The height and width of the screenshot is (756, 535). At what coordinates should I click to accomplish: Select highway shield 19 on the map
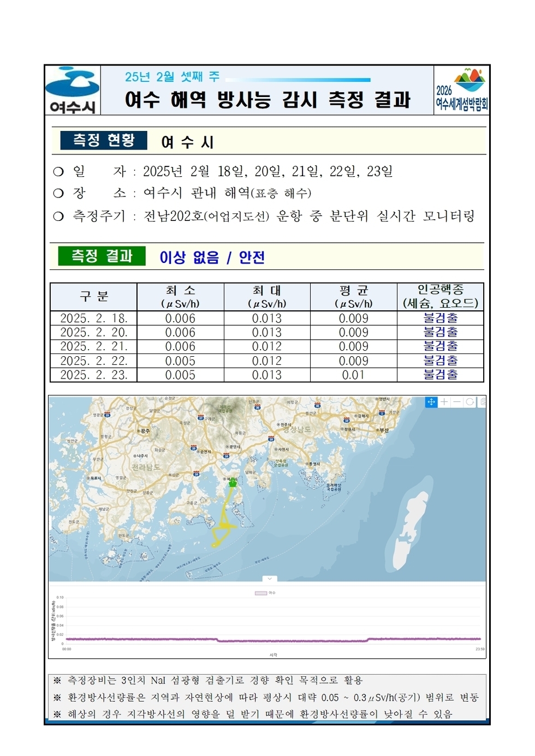(x=197, y=473)
